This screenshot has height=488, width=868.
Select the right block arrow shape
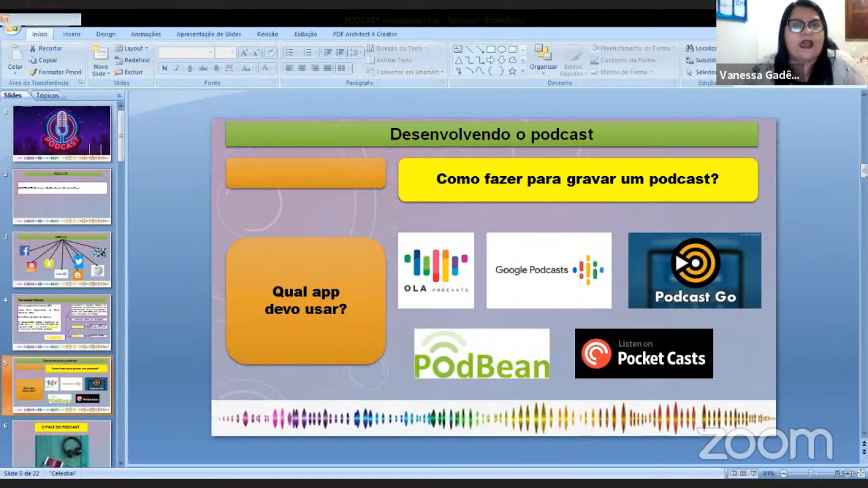[x=491, y=60]
